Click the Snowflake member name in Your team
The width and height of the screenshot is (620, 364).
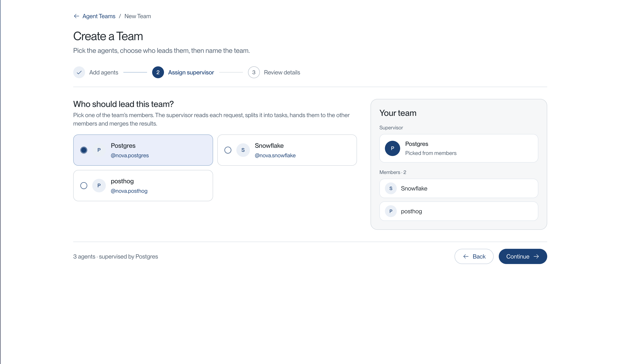414,189
